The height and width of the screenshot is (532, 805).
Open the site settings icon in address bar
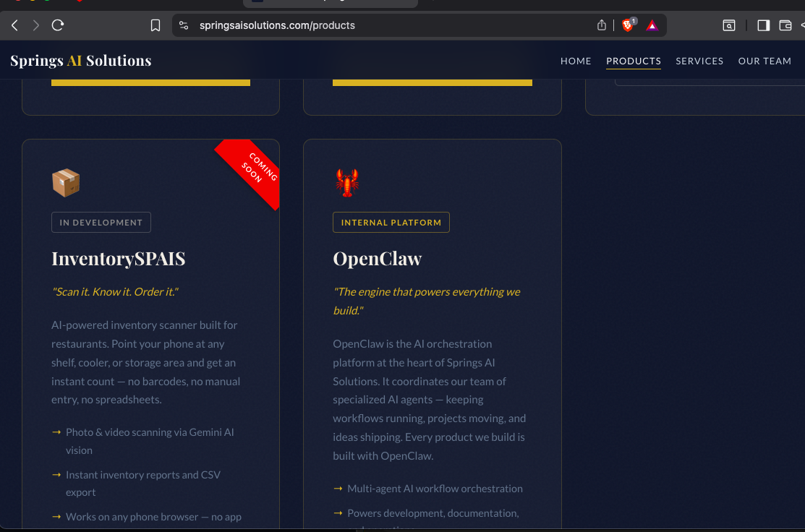pyautogui.click(x=184, y=25)
